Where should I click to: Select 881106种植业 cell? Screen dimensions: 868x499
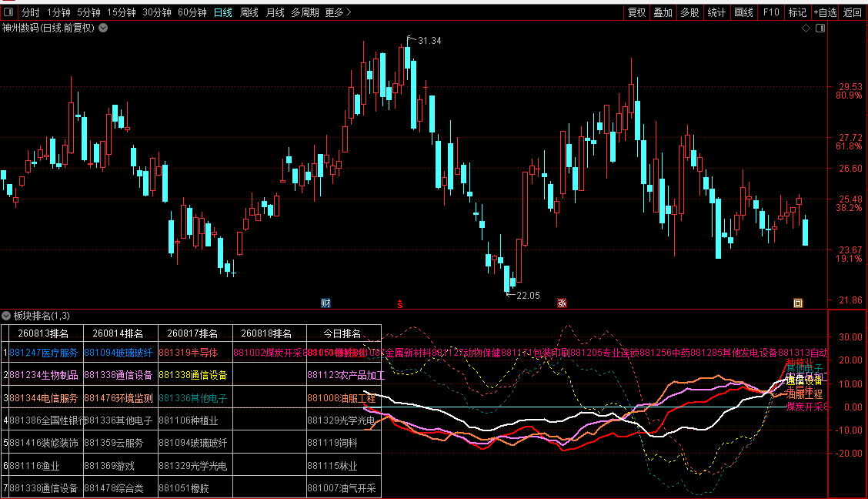[189, 420]
